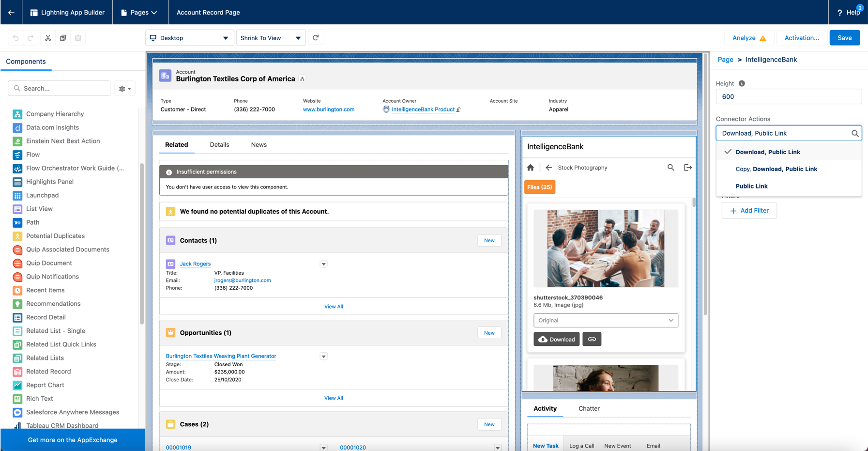The width and height of the screenshot is (868, 451).
Task: Choose the Public Link only option
Action: 751,186
